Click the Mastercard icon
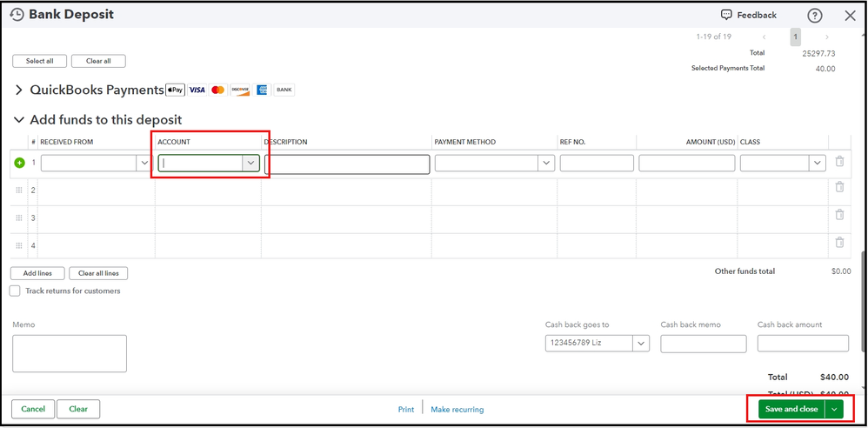The image size is (868, 428). (x=218, y=90)
